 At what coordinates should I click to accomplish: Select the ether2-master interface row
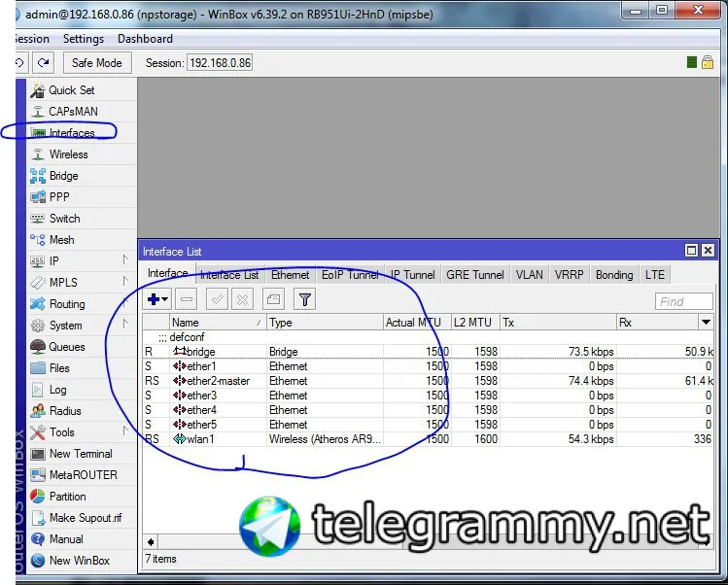tap(428, 381)
